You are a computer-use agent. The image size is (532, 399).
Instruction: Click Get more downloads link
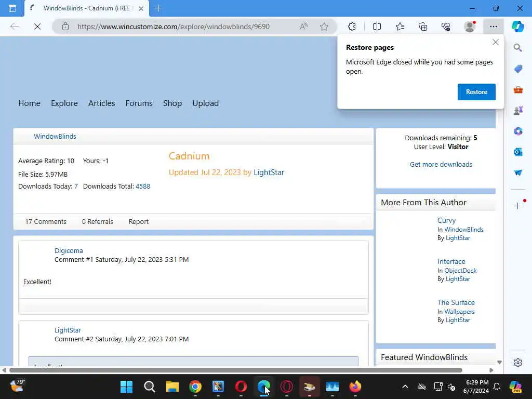click(x=441, y=165)
